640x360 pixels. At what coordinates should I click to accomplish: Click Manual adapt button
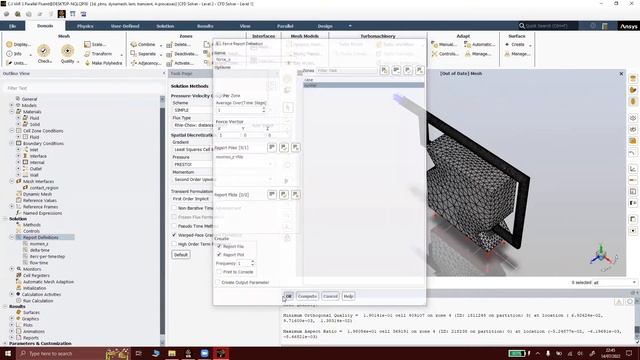(444, 44)
